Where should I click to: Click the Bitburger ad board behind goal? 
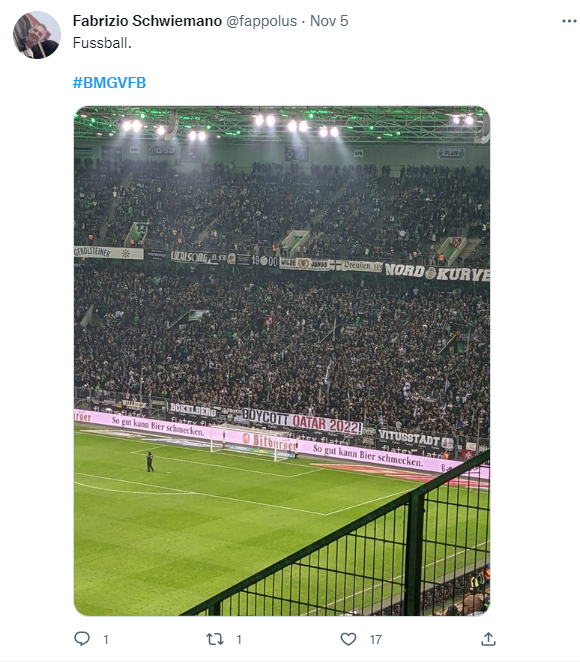(x=270, y=441)
